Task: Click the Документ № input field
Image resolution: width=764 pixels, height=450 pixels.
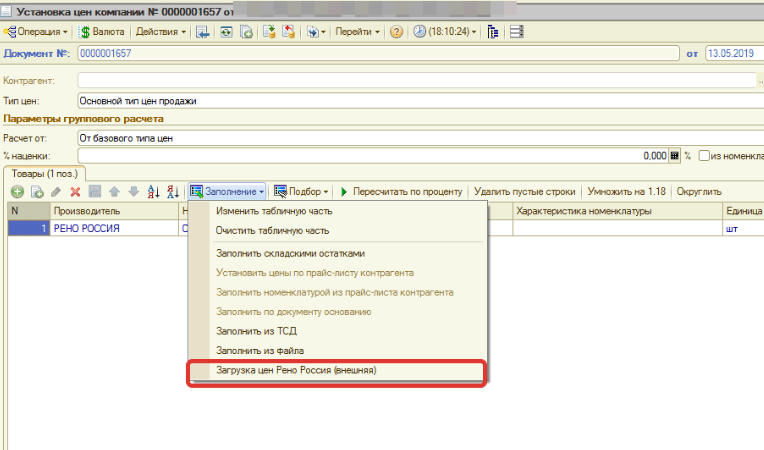Action: click(378, 53)
